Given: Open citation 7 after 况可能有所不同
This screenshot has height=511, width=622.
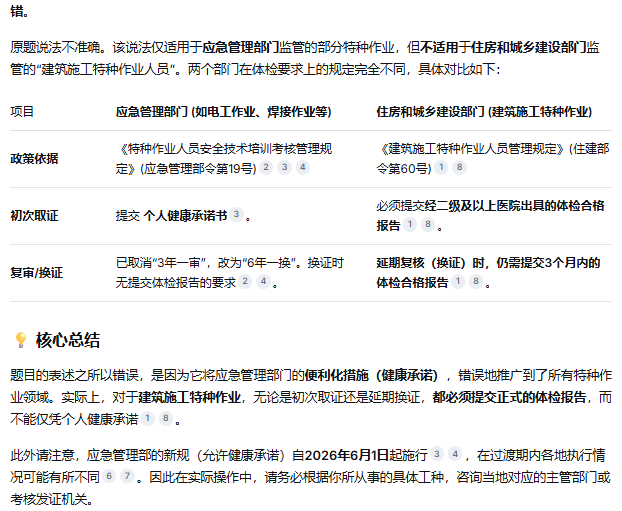Looking at the screenshot, I should [x=127, y=476].
